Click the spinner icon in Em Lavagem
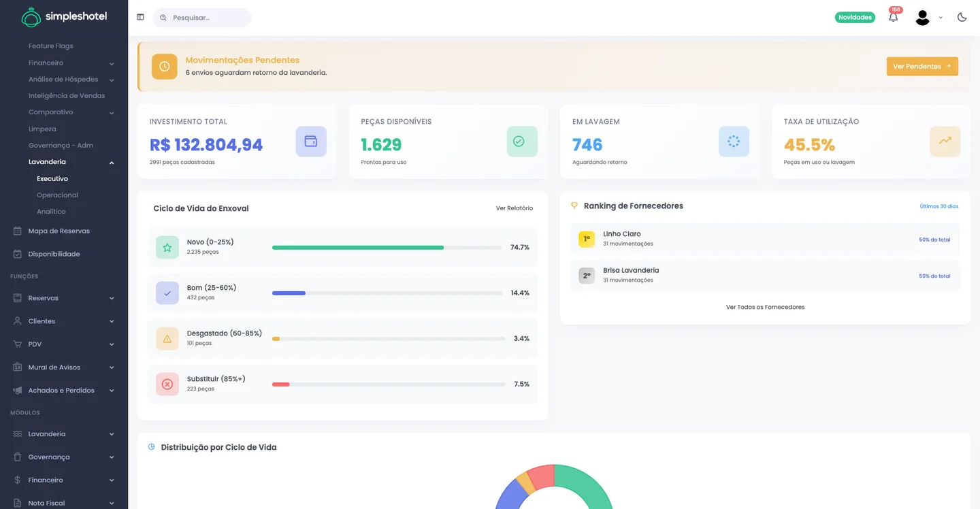The image size is (980, 509). pos(734,142)
